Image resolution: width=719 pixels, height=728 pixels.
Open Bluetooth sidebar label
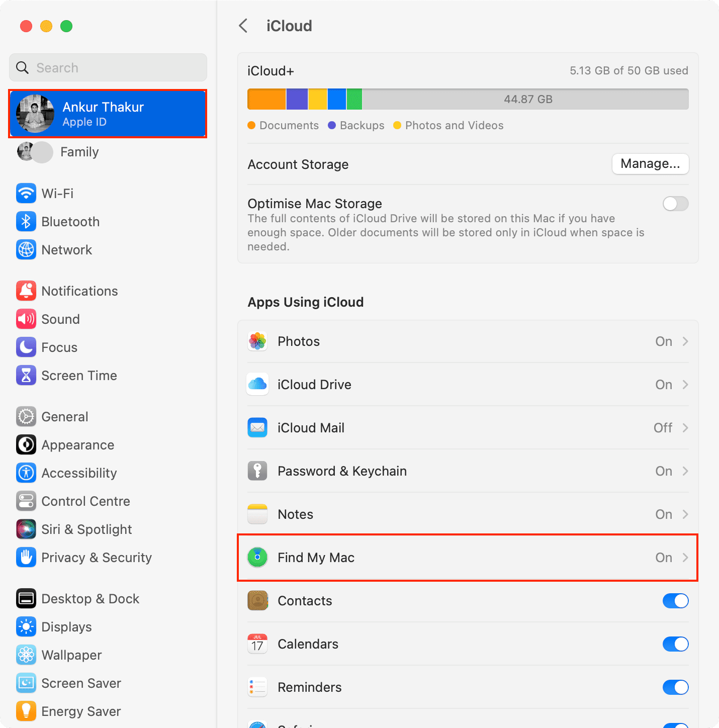(x=70, y=222)
